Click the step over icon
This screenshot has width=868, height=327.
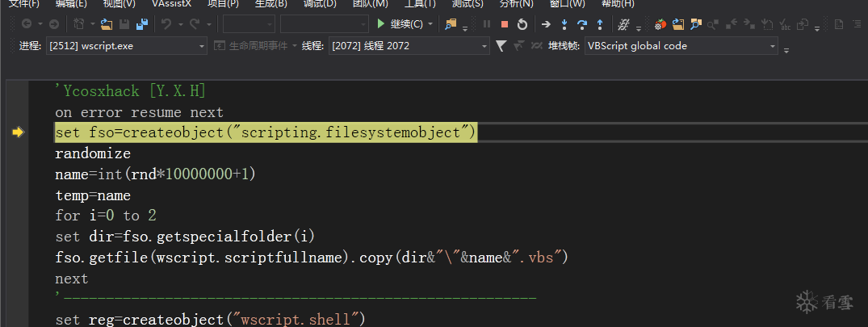click(582, 23)
